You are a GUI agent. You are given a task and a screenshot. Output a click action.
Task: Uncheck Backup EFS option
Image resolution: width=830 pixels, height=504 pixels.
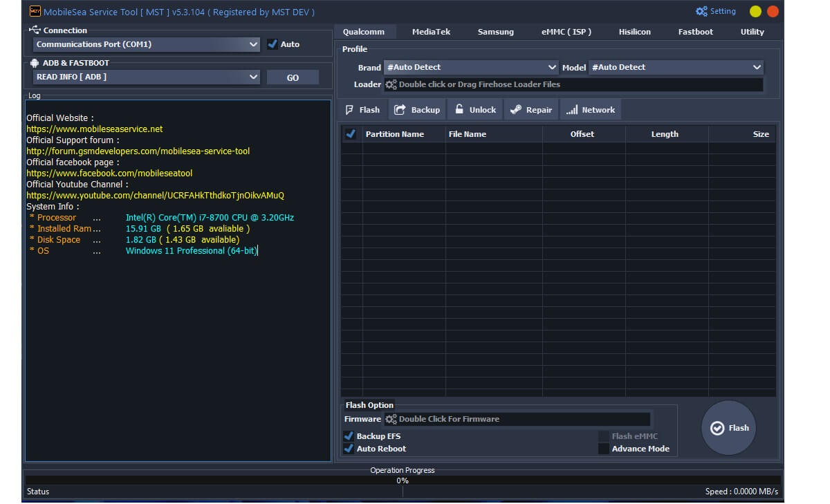[349, 436]
